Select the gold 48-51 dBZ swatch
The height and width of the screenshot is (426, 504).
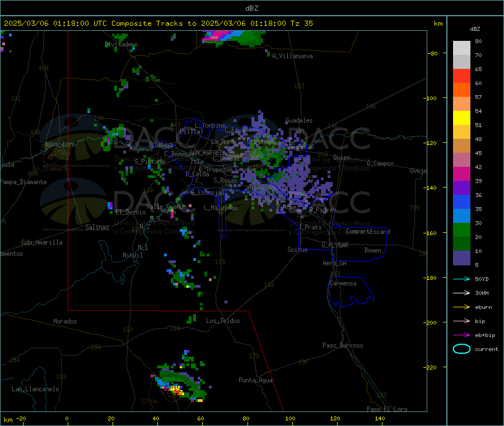coord(461,132)
